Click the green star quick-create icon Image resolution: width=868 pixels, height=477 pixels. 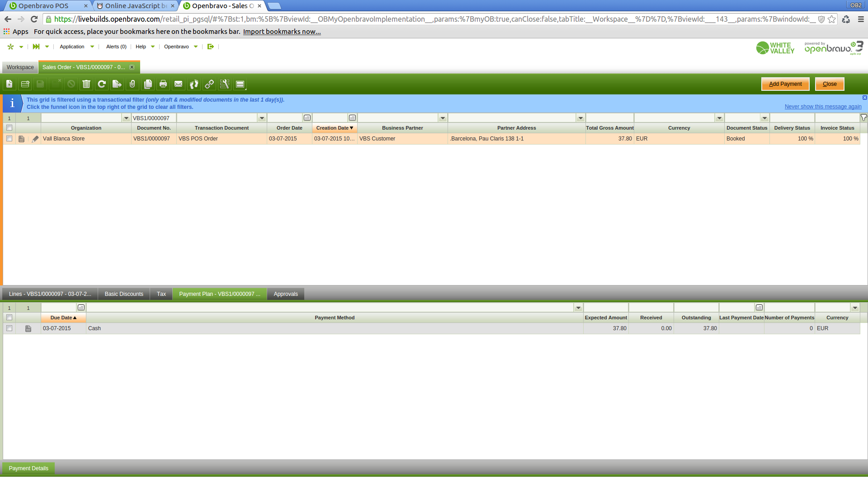(11, 47)
